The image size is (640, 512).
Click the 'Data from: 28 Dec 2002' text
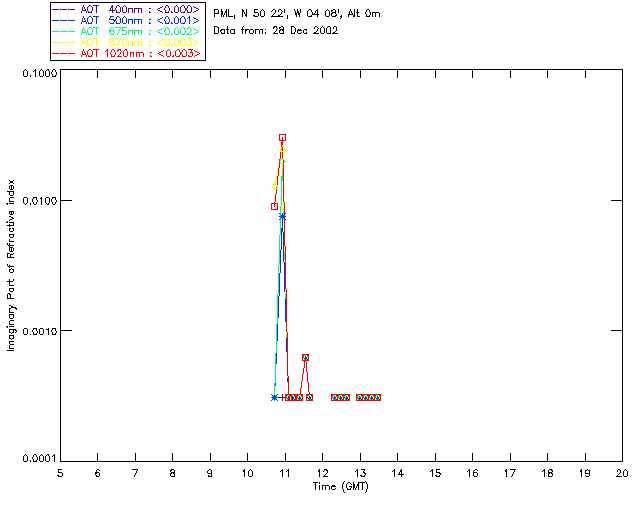[x=276, y=31]
